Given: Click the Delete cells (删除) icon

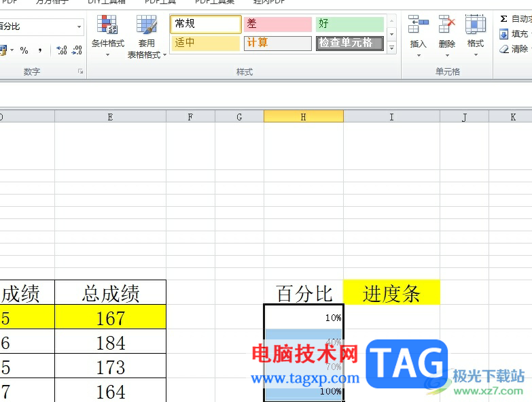Looking at the screenshot, I should 446,24.
